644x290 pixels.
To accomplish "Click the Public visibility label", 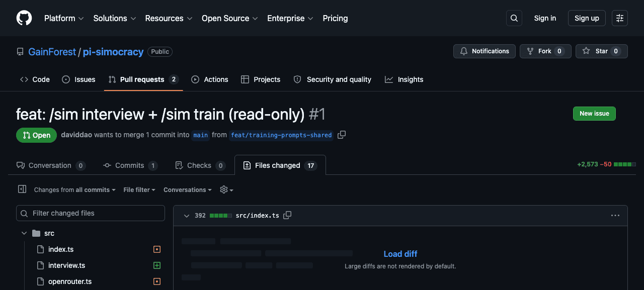I will click(x=160, y=52).
